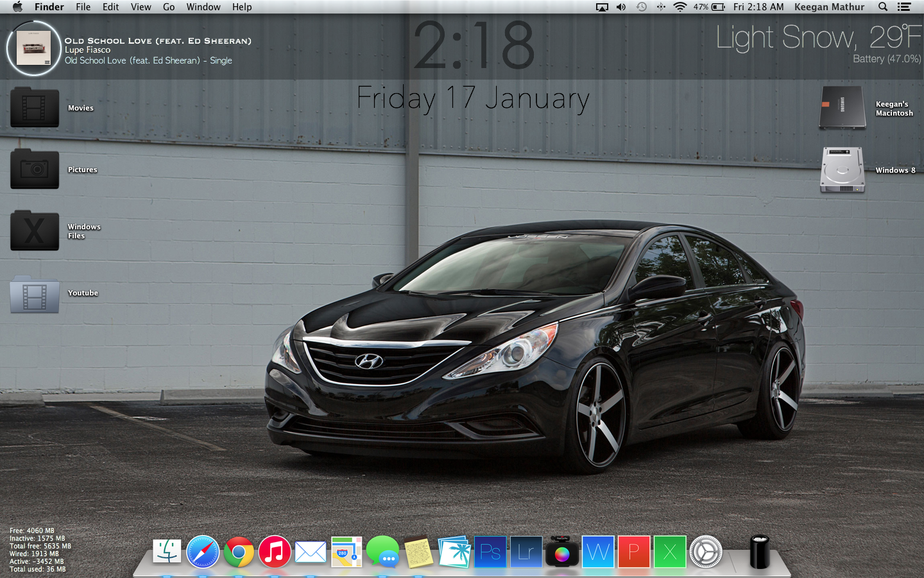Screen dimensions: 924x578
Task: Open the View menu
Action: [141, 7]
